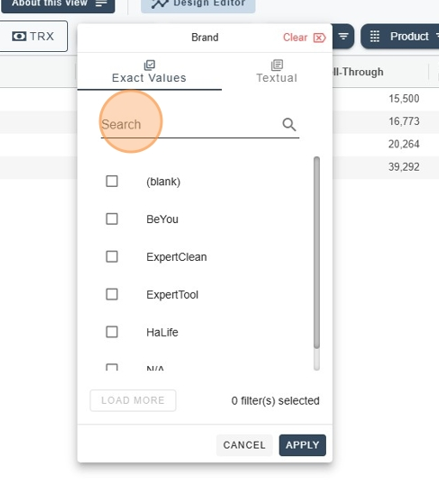Click the magnifier search icon

coord(289,125)
